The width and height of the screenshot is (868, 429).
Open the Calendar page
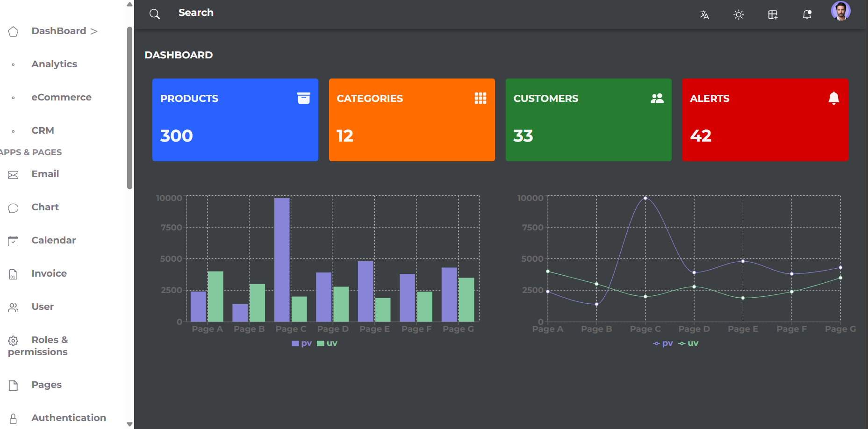pyautogui.click(x=53, y=240)
